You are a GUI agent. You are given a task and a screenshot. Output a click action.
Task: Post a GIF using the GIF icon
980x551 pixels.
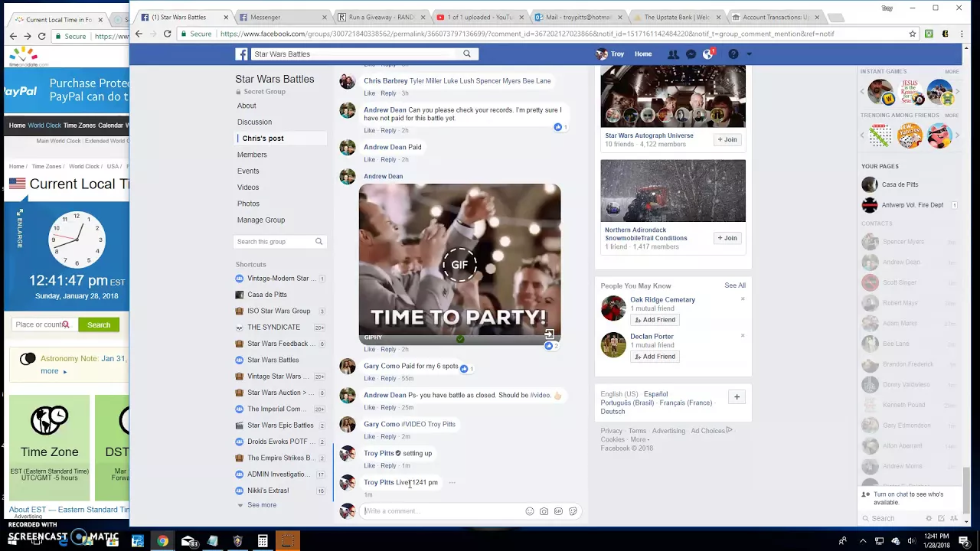[558, 511]
